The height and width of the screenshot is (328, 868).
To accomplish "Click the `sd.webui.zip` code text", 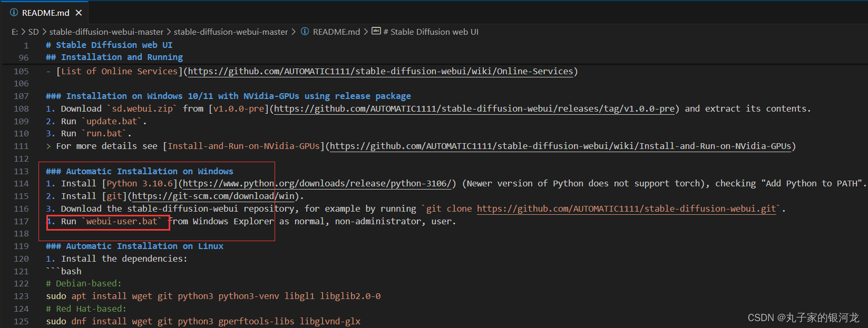I will point(142,108).
